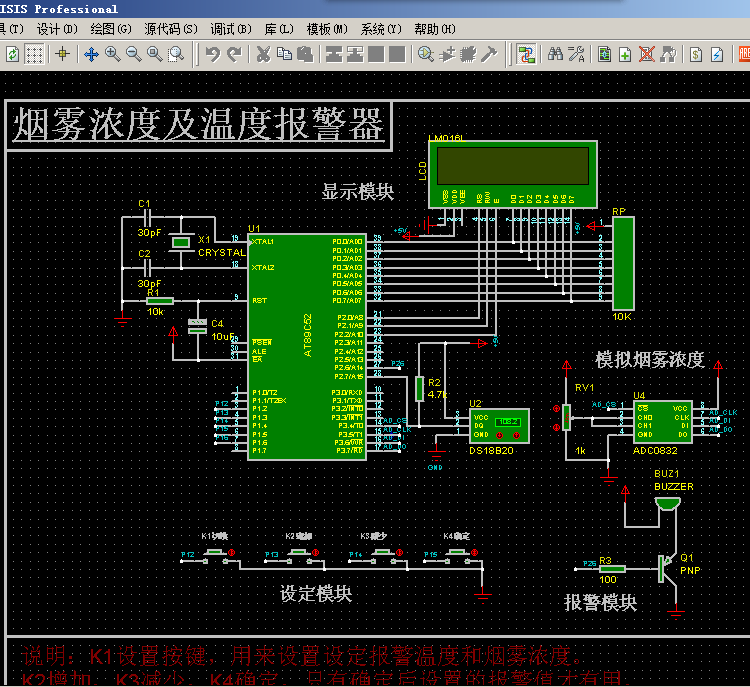The height and width of the screenshot is (687, 750).
Task: Click the 烟雾浓度及温度报警器 title text
Action: [x=199, y=124]
